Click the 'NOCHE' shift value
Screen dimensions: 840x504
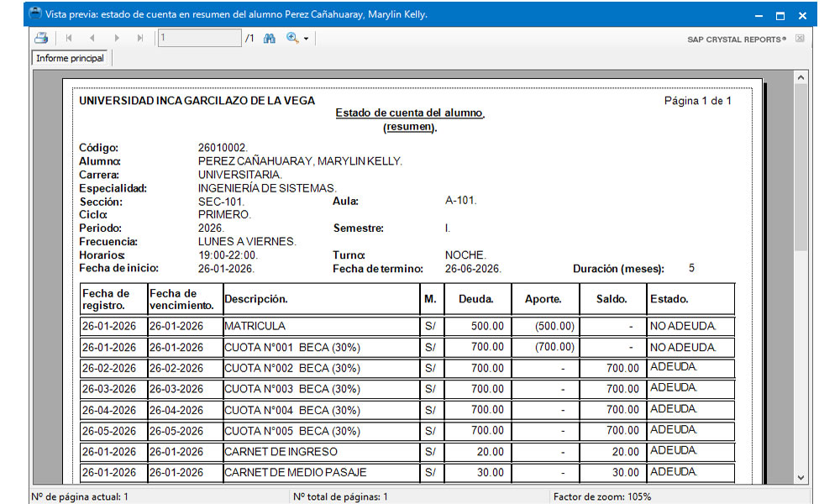(x=465, y=255)
